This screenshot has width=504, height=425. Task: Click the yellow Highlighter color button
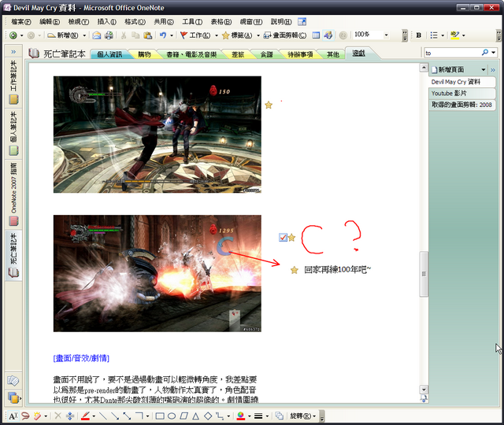[x=455, y=35]
